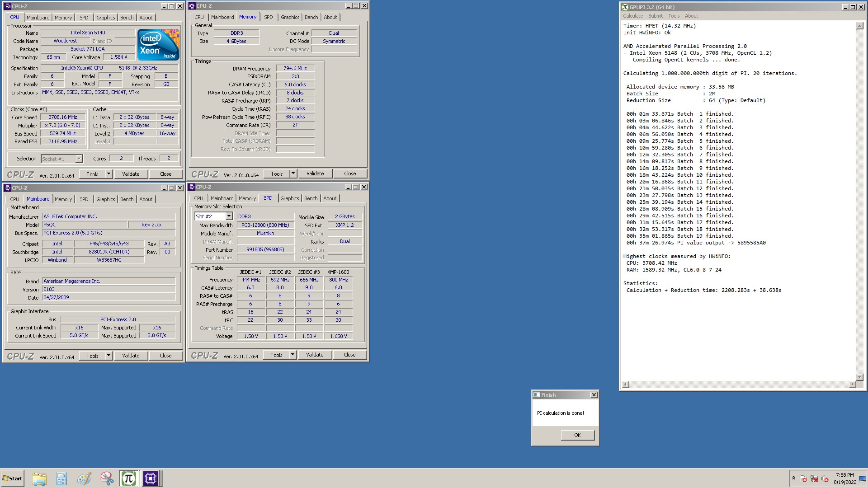This screenshot has width=868, height=488.
Task: Minimize the GPUPI window
Action: (x=845, y=7)
